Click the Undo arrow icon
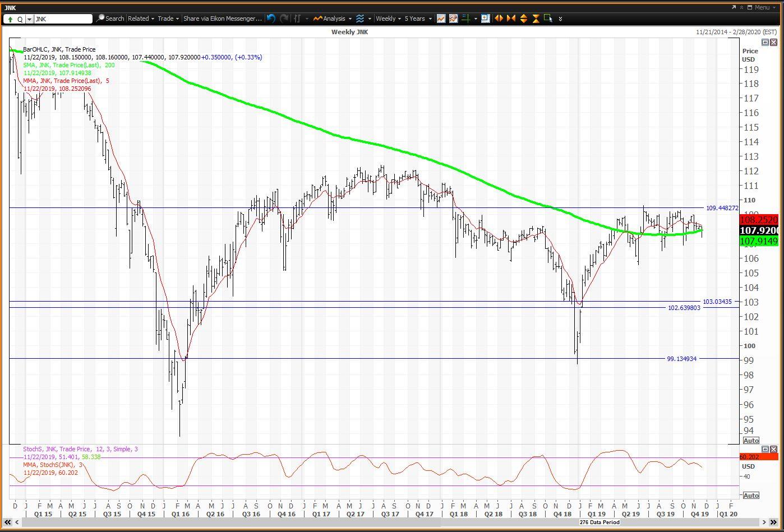This screenshot has width=784, height=532. 271,18
